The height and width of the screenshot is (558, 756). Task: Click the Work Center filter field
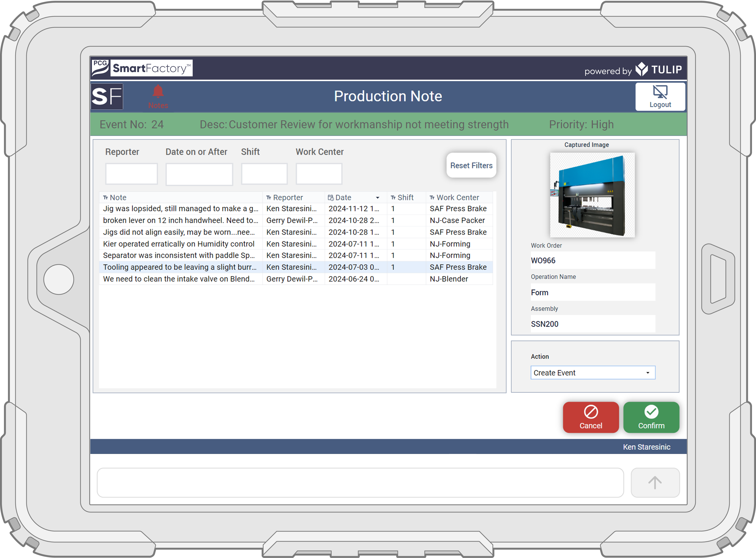coord(319,174)
